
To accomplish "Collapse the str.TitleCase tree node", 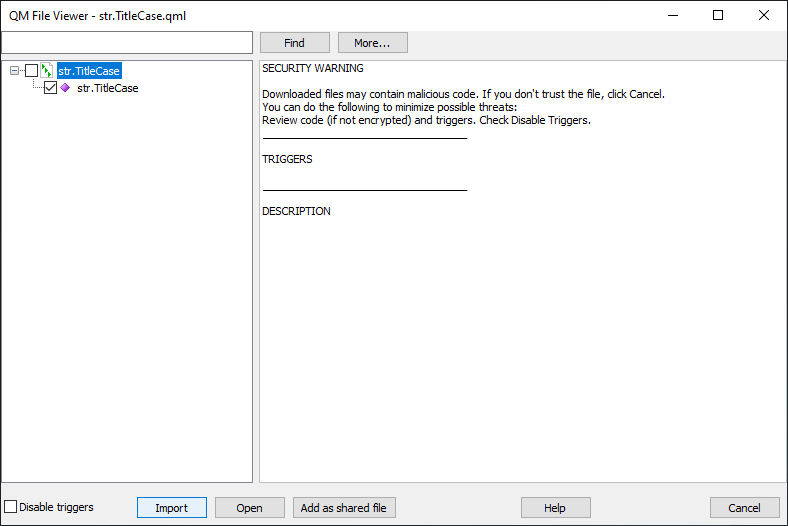I will [15, 71].
